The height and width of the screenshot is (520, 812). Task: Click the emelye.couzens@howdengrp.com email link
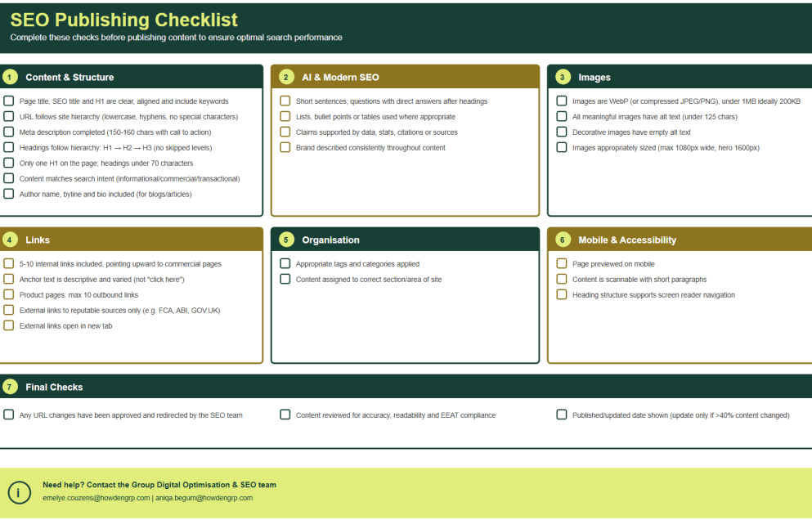click(96, 498)
